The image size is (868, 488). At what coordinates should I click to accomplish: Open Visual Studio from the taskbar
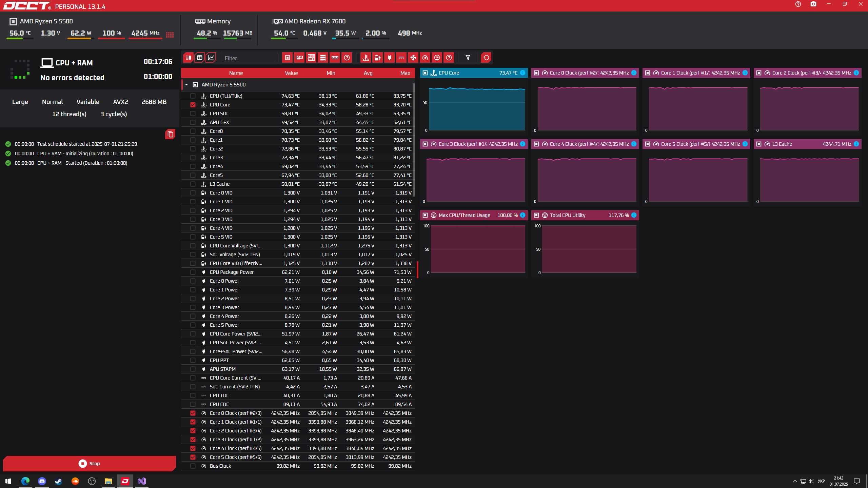(x=142, y=481)
